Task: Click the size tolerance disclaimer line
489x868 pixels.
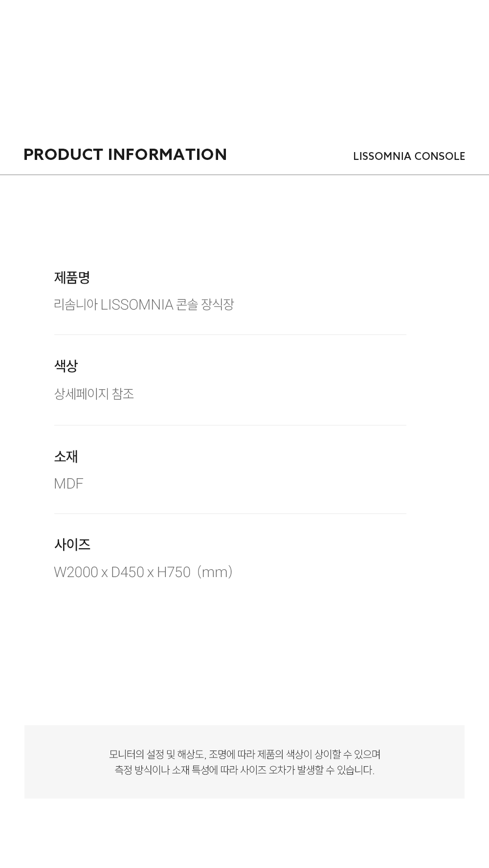Action: coord(244,770)
